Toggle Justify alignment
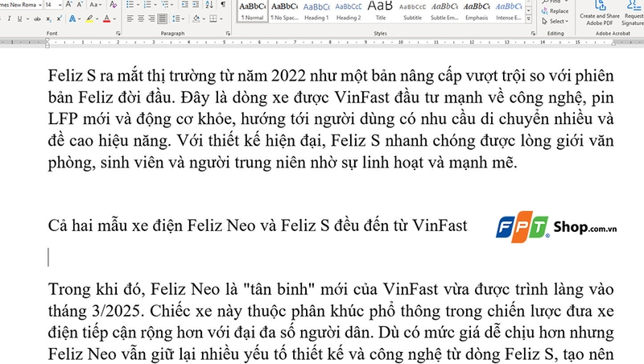The width and height of the screenshot is (644, 364). (163, 19)
